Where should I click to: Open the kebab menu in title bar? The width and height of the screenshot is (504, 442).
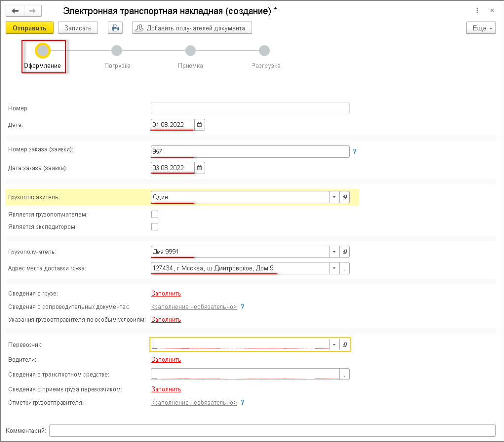tap(477, 10)
